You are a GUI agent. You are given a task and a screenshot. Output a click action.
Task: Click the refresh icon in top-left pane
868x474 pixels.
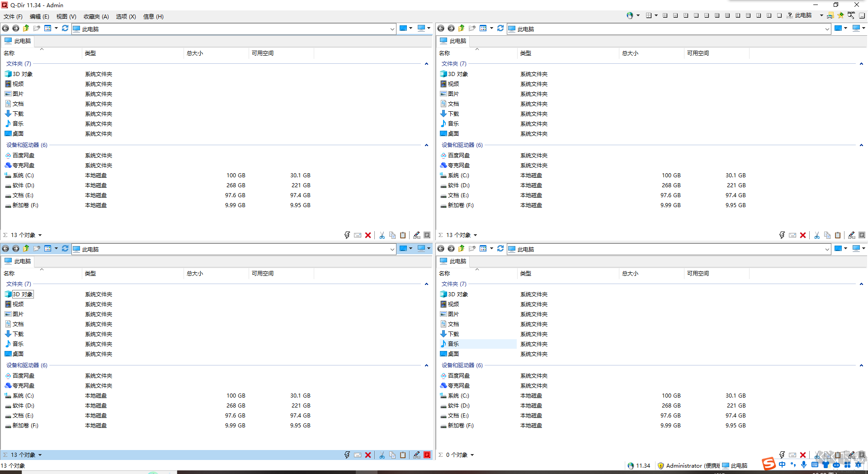[x=65, y=28]
